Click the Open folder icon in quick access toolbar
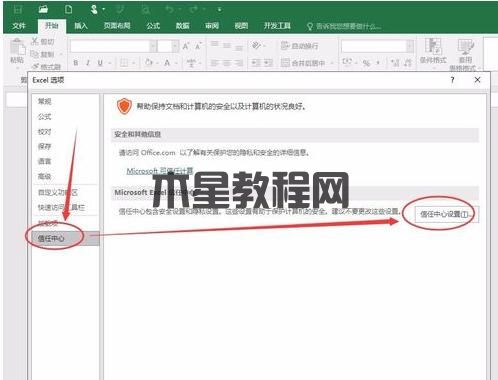This screenshot has width=498, height=380. pos(43,9)
